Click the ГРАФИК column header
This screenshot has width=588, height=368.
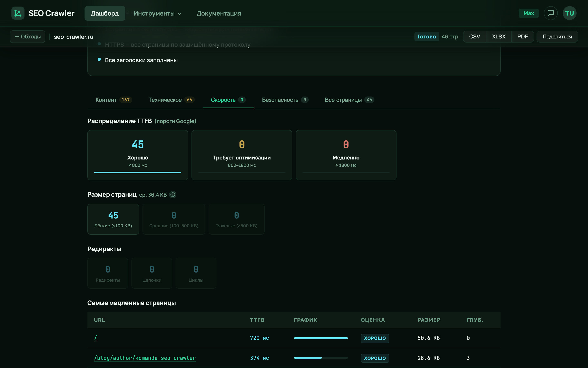[305, 320]
